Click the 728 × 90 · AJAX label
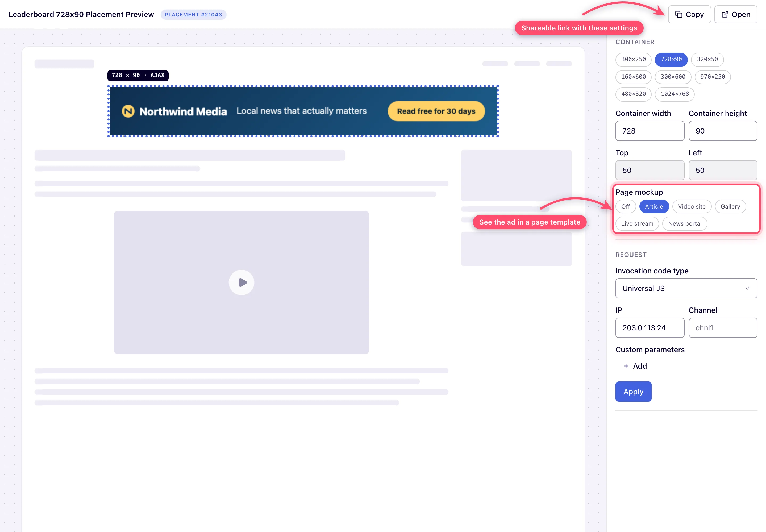Image resolution: width=766 pixels, height=532 pixels. pos(138,75)
